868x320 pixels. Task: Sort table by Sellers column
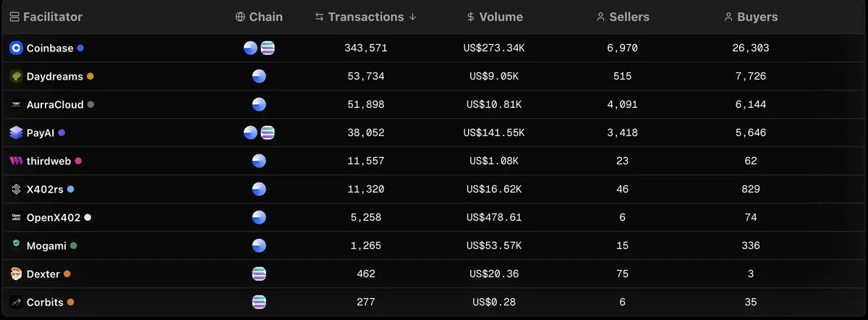tap(623, 17)
